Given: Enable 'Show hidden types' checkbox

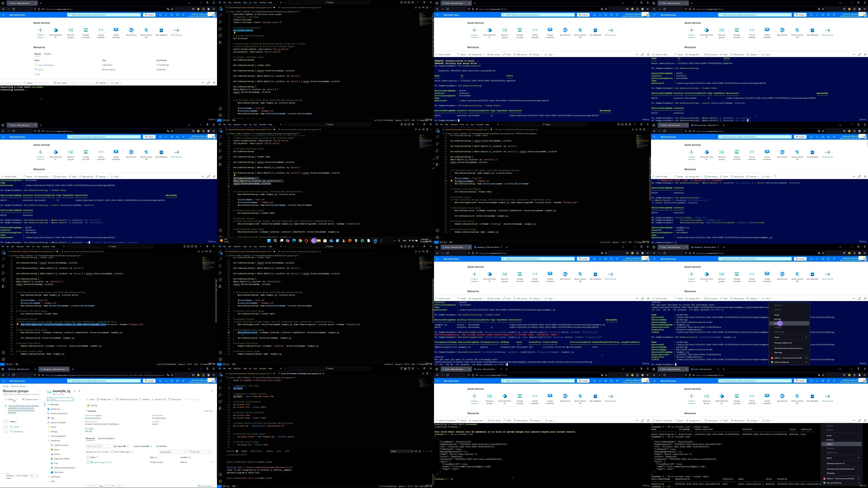Looking at the screenshot, I should pos(112,452).
